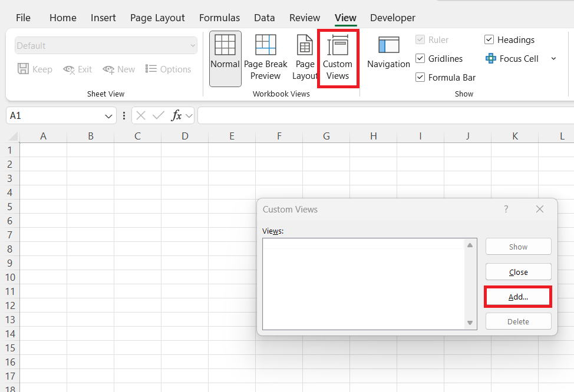Click Delete in Custom Views dialog
This screenshot has height=392, width=574.
pyautogui.click(x=519, y=321)
